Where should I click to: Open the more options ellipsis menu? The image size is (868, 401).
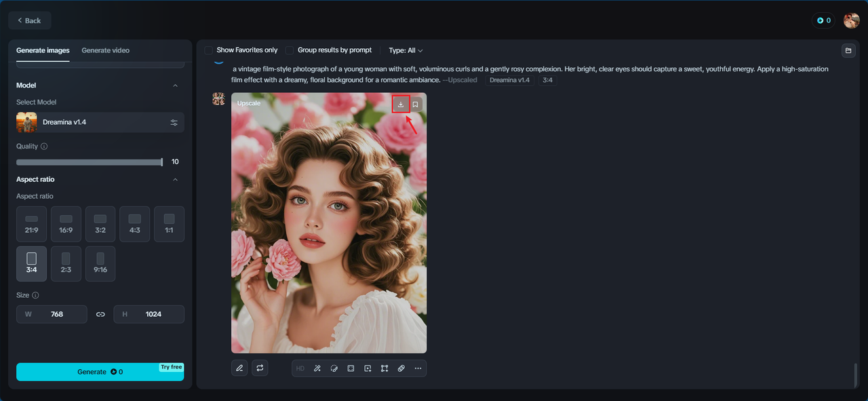418,368
